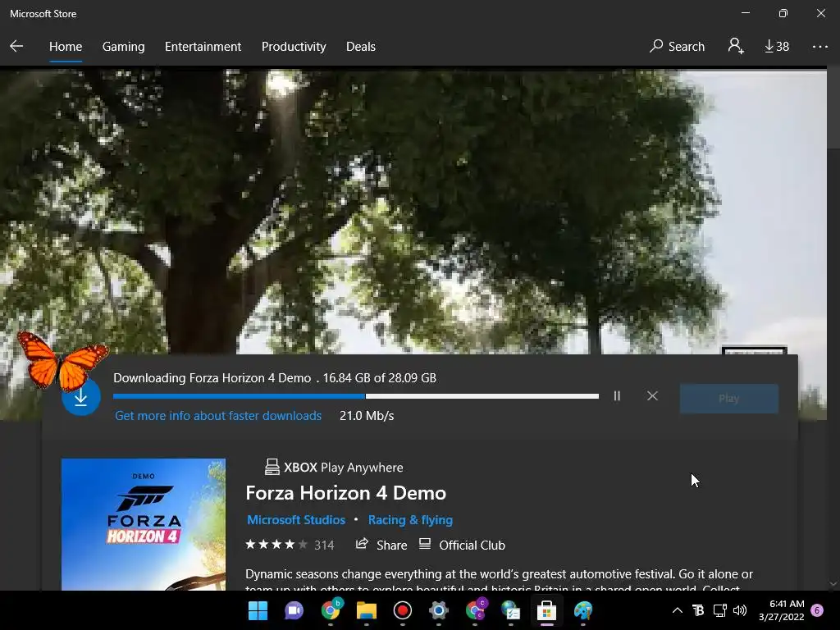Switch to the Gaming tab

point(123,47)
